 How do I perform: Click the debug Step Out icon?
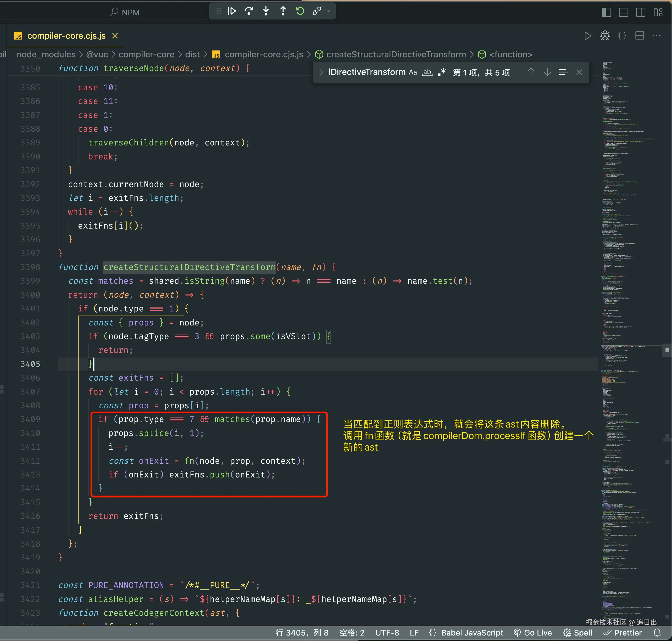coord(283,11)
